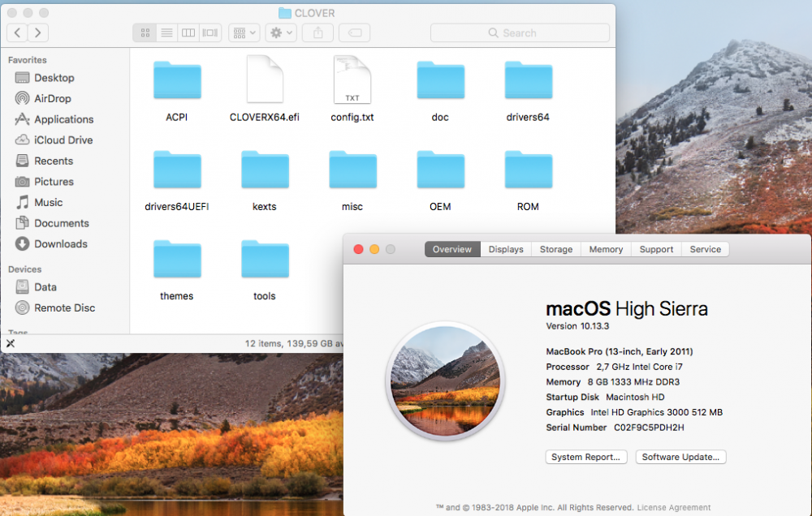Select the drivers64UEFI folder
This screenshot has height=516, width=812.
click(177, 170)
